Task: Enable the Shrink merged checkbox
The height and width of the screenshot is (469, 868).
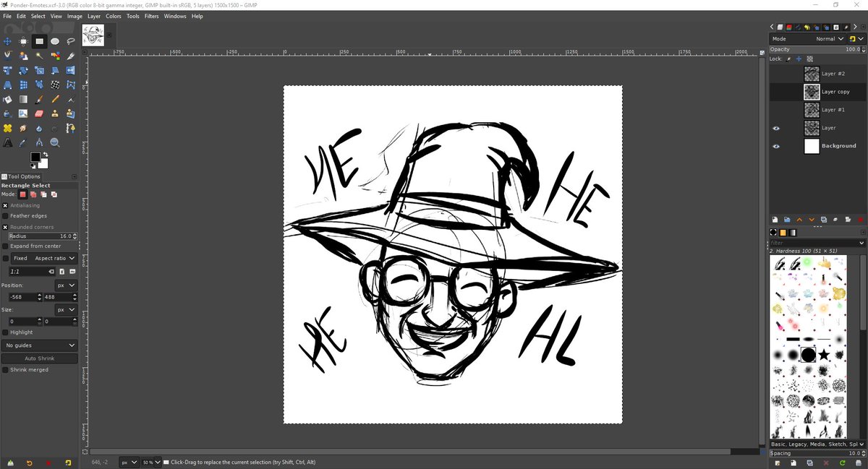Action: point(5,369)
